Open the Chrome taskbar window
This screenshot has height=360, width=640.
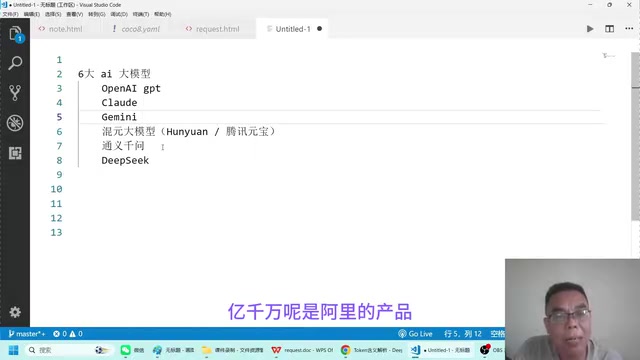[372, 350]
